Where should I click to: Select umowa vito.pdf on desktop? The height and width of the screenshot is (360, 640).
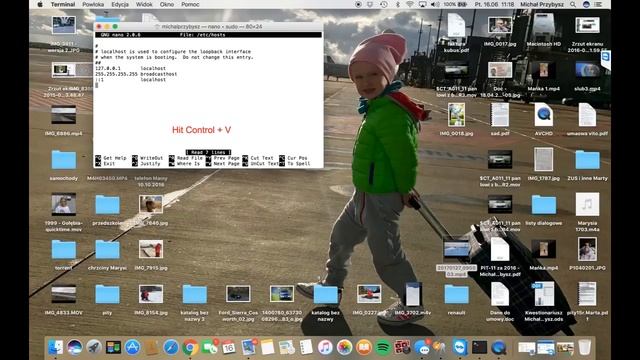point(587,115)
